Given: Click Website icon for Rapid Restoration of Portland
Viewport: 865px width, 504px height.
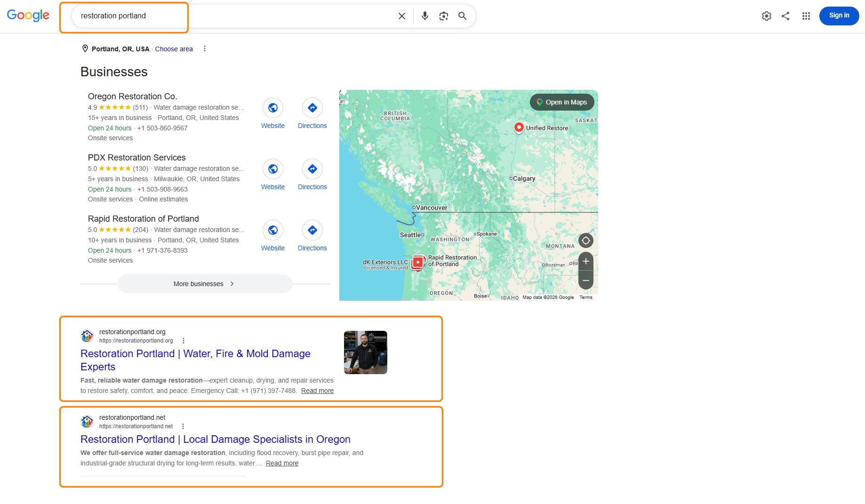Looking at the screenshot, I should coord(273,230).
